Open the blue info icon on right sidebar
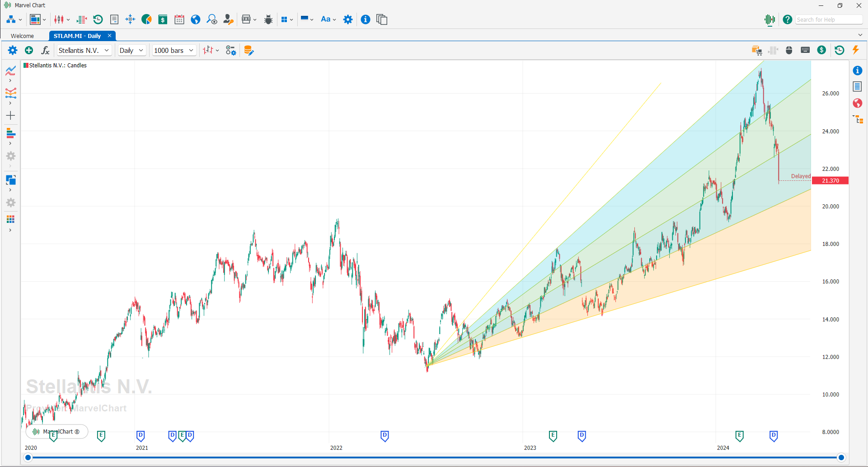Screen dimensions: 868x467 tap(858, 71)
